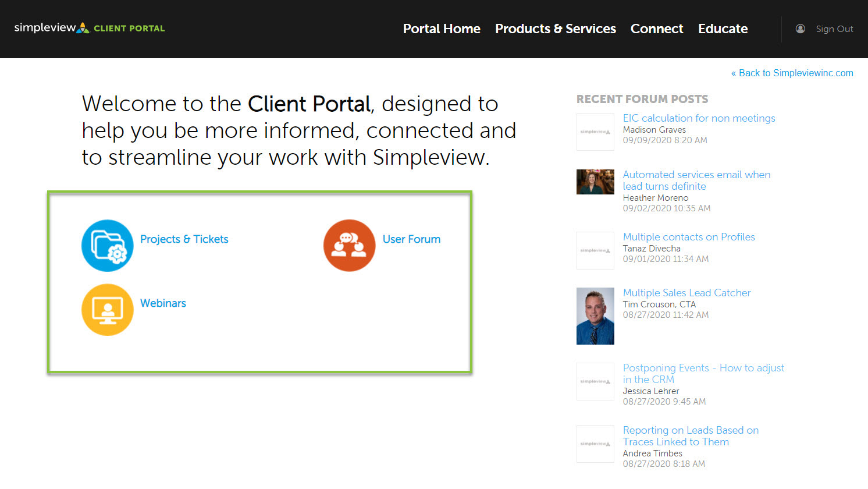Click the author name Madison Graves
The height and width of the screenshot is (489, 868).
(654, 130)
